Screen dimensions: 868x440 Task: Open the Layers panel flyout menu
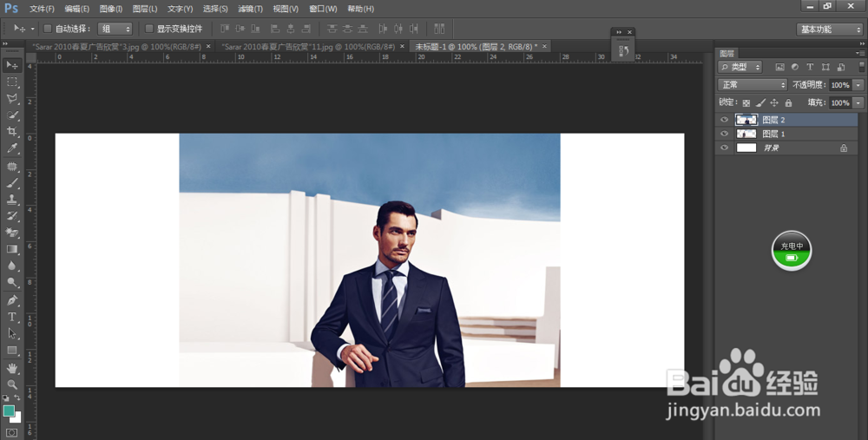[860, 53]
